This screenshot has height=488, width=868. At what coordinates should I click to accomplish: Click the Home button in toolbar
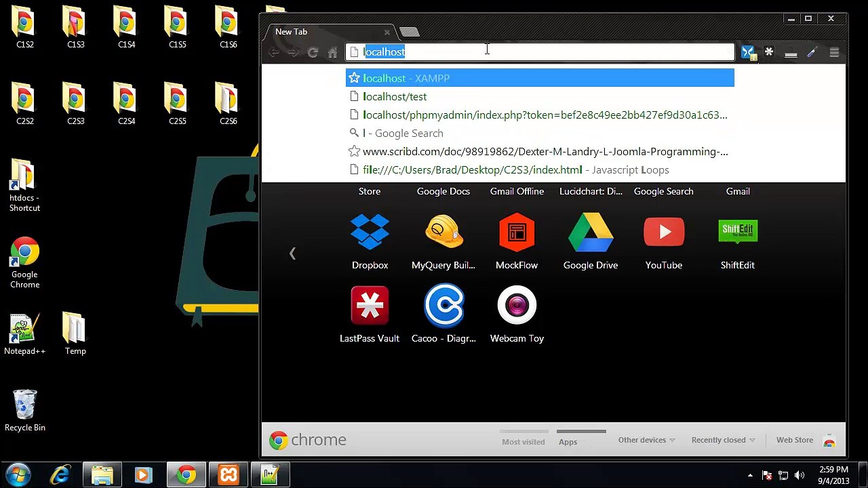point(332,52)
